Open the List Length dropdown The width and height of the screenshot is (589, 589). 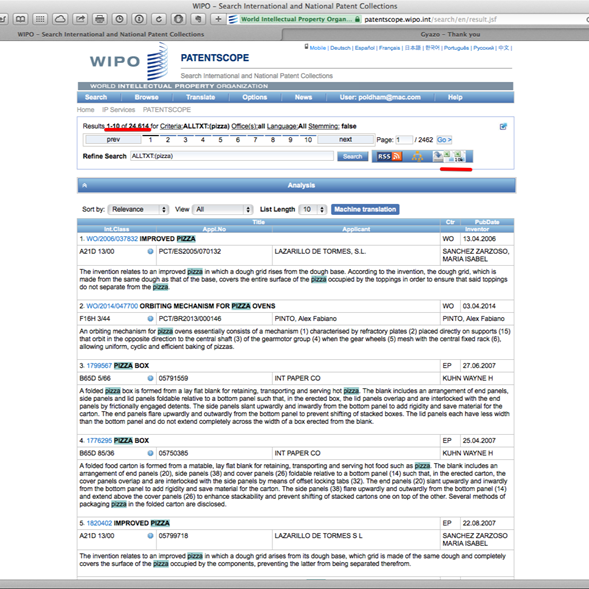click(x=313, y=209)
